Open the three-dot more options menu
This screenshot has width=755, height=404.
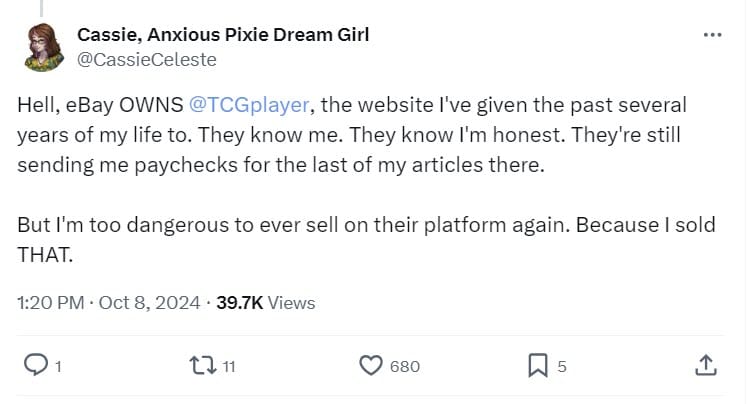pos(712,35)
